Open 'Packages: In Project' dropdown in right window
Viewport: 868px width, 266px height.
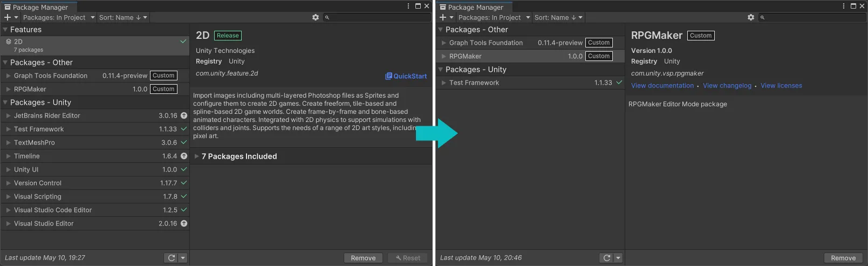tap(494, 18)
